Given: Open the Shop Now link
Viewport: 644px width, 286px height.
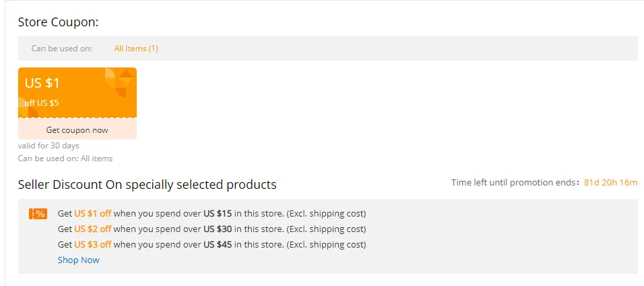Looking at the screenshot, I should [78, 260].
